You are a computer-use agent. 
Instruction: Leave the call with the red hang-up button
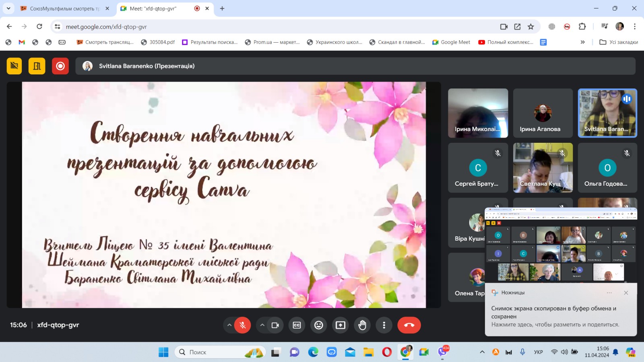point(409,325)
